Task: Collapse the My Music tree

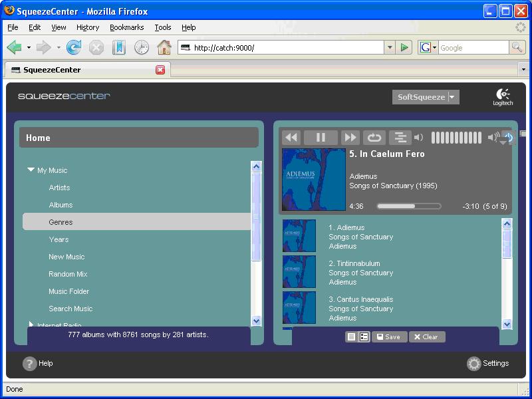Action: 31,170
